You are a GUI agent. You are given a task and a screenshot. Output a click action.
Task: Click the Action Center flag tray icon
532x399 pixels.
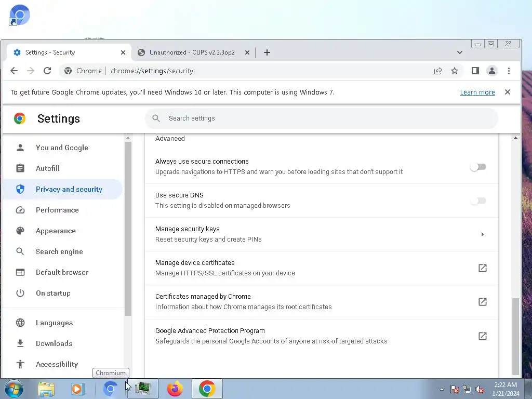pos(454,389)
